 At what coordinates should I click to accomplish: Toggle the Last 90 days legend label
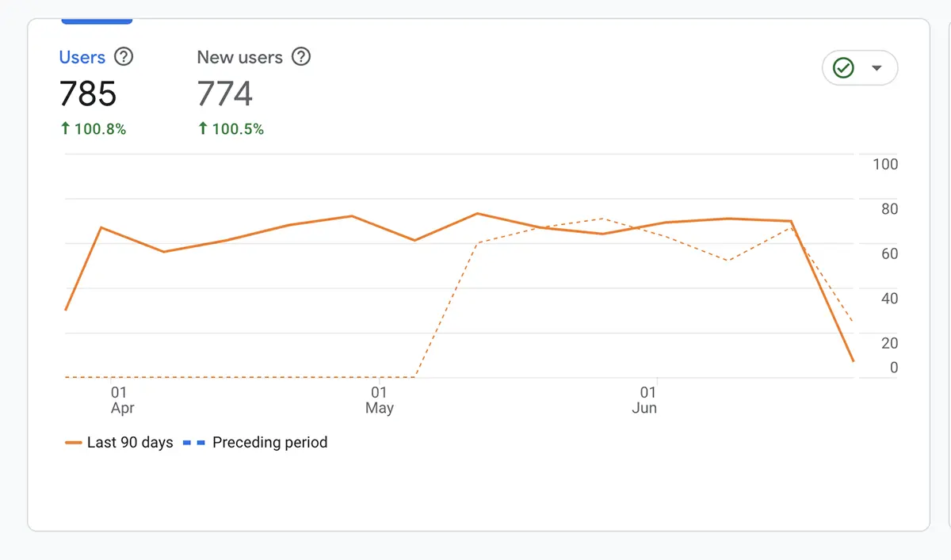[x=130, y=443]
